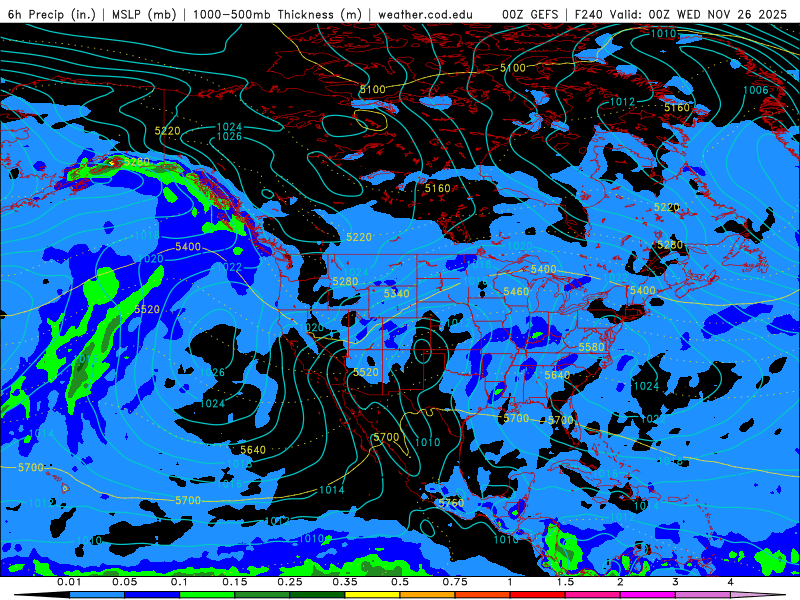Select the red 1–1.5 legend swatch
The image size is (800, 600).
[x=538, y=595]
